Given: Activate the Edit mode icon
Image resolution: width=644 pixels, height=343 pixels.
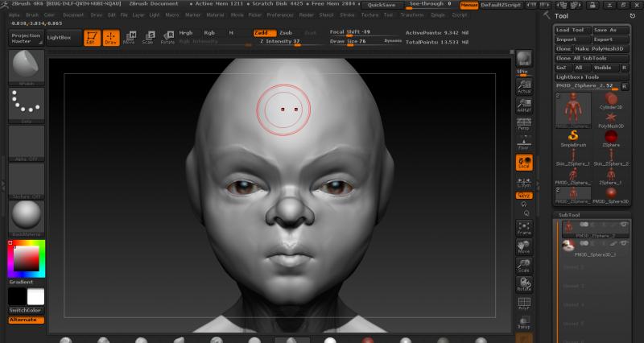Looking at the screenshot, I should (x=93, y=37).
